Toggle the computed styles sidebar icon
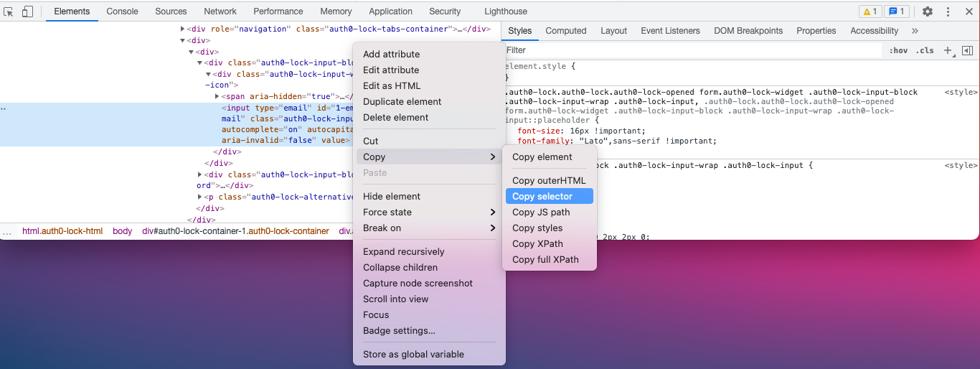The image size is (980, 369). pos(967,50)
